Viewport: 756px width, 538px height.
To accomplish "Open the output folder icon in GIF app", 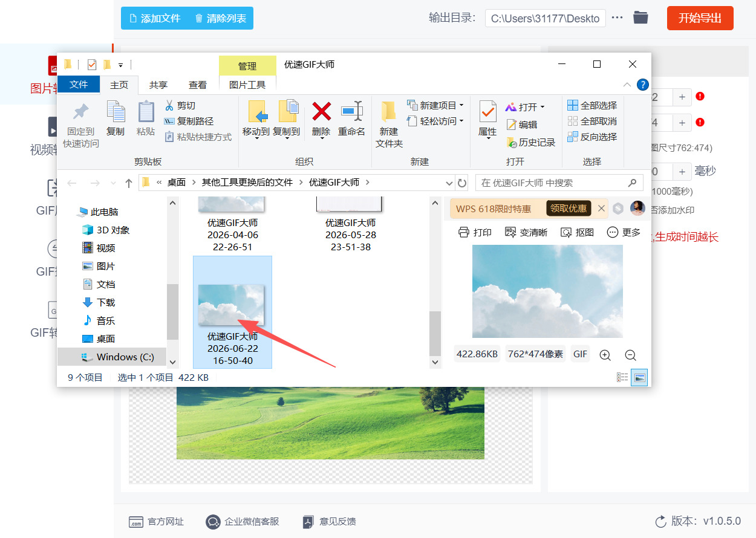I will [x=640, y=18].
